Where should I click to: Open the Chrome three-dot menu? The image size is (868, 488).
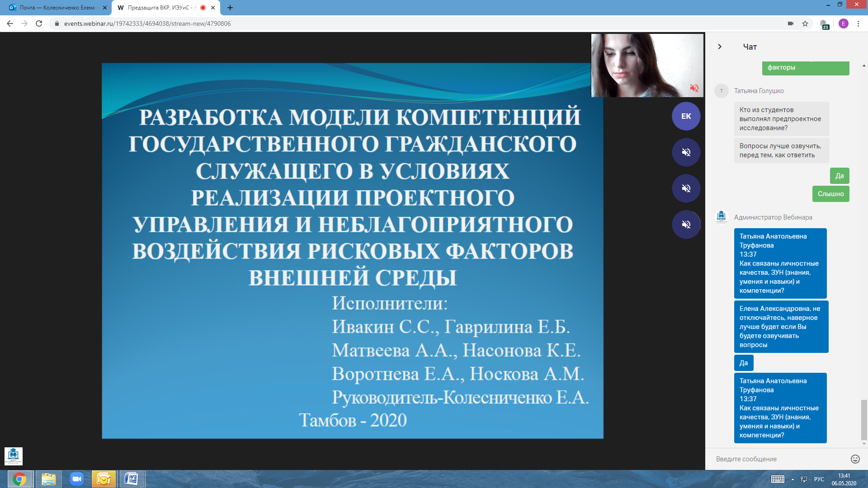[x=858, y=23]
